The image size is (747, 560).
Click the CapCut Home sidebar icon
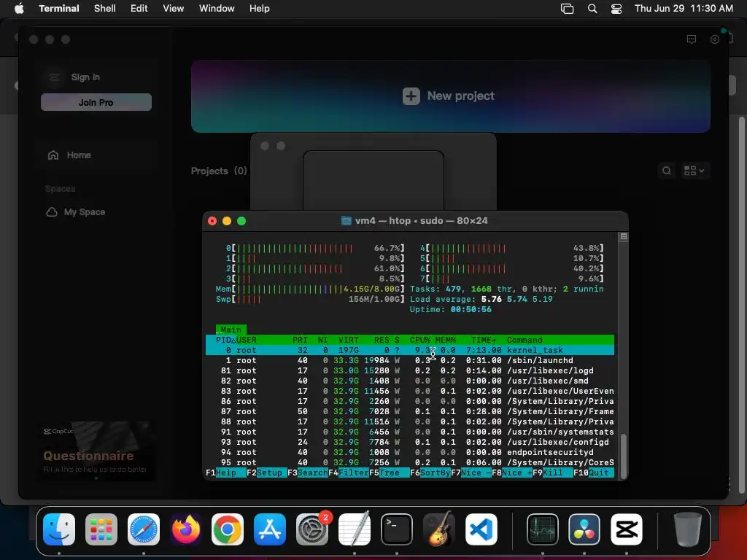(53, 155)
